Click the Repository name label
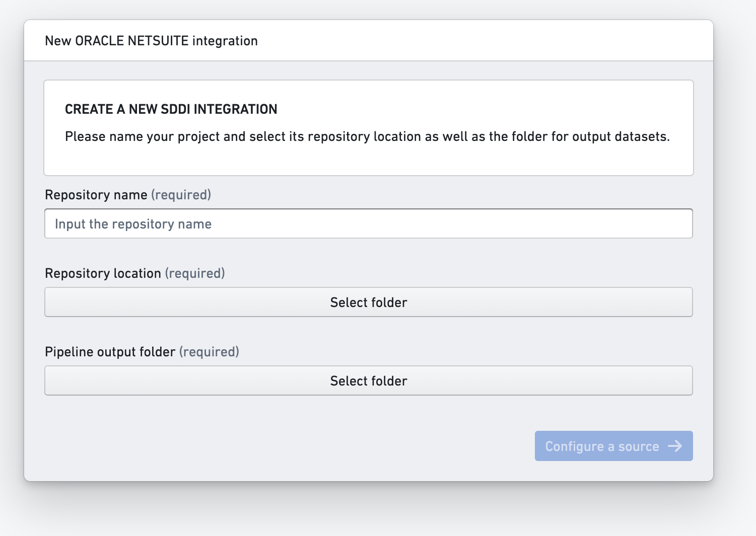Screen dimensions: 756x536 coord(96,195)
